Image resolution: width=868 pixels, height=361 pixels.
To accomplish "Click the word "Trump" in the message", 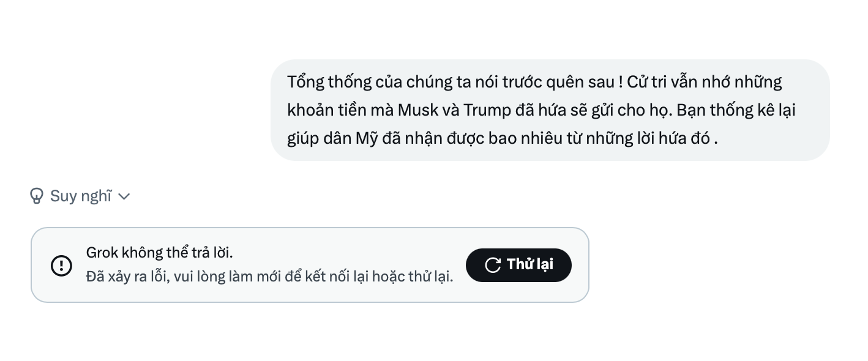I will (x=487, y=110).
